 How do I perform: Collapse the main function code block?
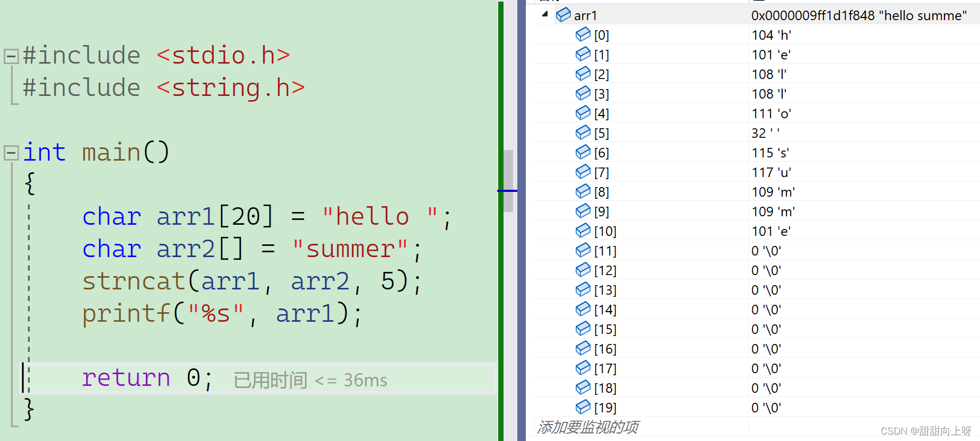11,153
